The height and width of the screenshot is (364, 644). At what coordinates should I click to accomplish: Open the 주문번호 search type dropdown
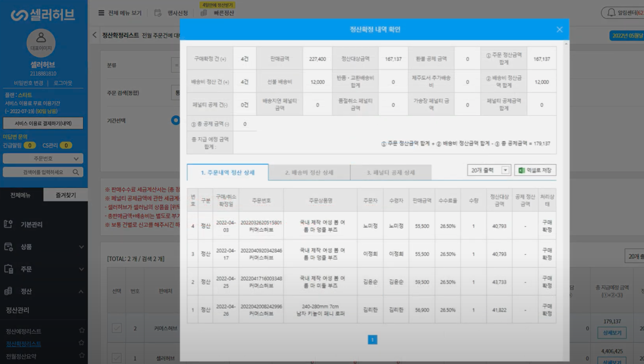[x=43, y=158]
